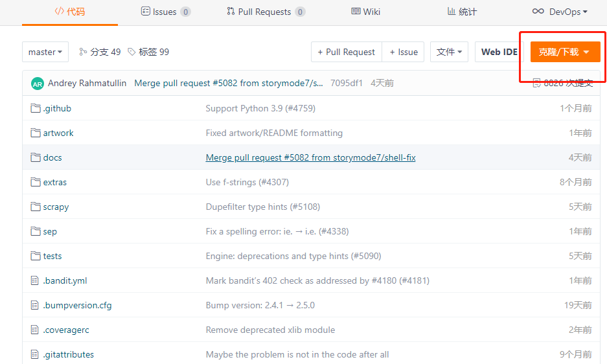Screen dimensions: 607x364
Task: Open the Pull Requests tab
Action: click(266, 12)
